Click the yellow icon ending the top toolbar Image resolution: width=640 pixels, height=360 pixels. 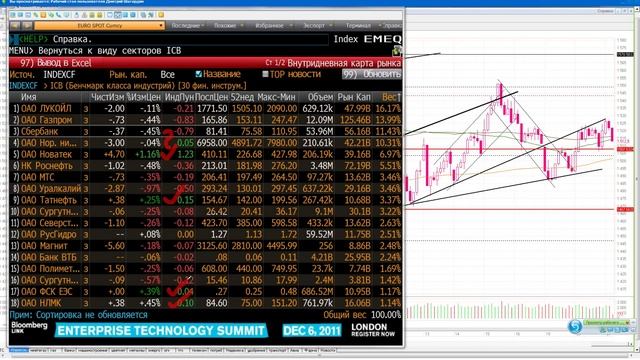pos(161,15)
